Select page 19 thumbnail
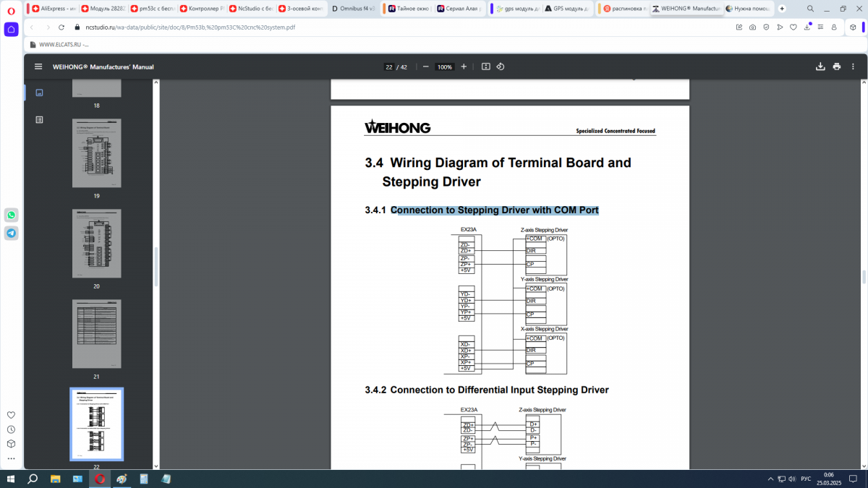Viewport: 868px width, 488px height. click(96, 153)
